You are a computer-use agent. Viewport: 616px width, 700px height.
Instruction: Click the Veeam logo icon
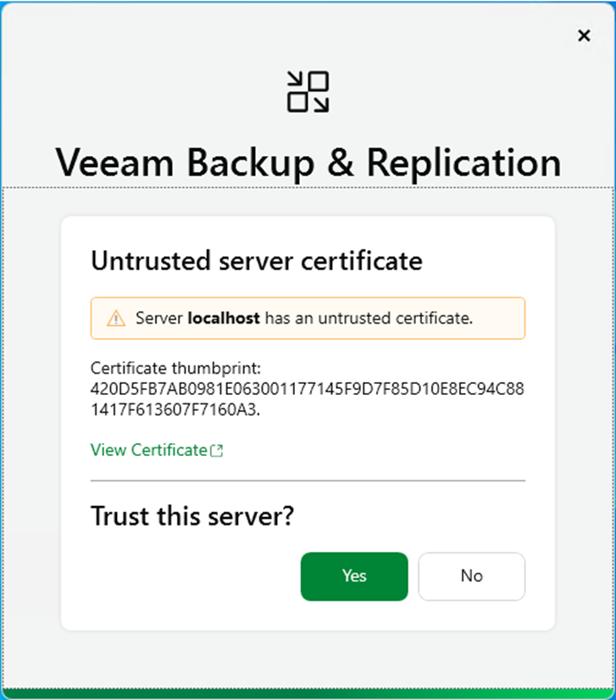tap(308, 92)
